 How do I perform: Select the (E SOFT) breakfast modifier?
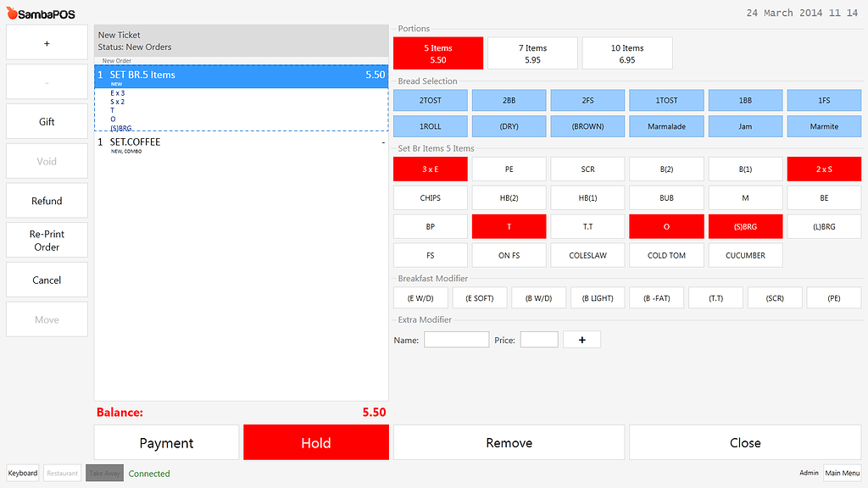click(479, 297)
